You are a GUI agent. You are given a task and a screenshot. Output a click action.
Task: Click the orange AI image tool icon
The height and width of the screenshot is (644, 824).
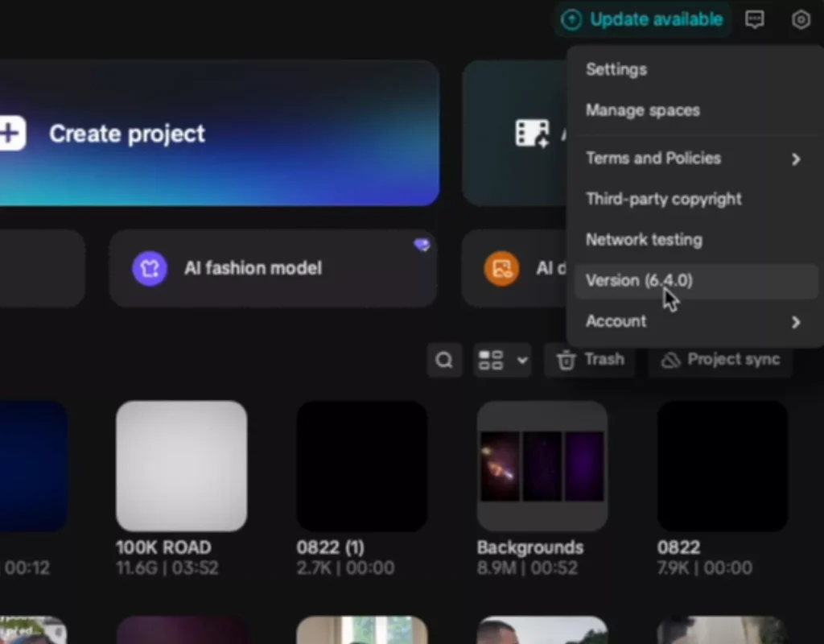tap(501, 268)
